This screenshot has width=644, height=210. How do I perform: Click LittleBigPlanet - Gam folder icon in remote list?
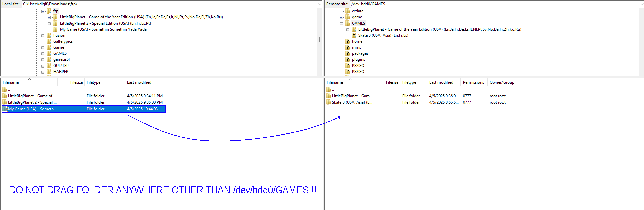coord(329,96)
